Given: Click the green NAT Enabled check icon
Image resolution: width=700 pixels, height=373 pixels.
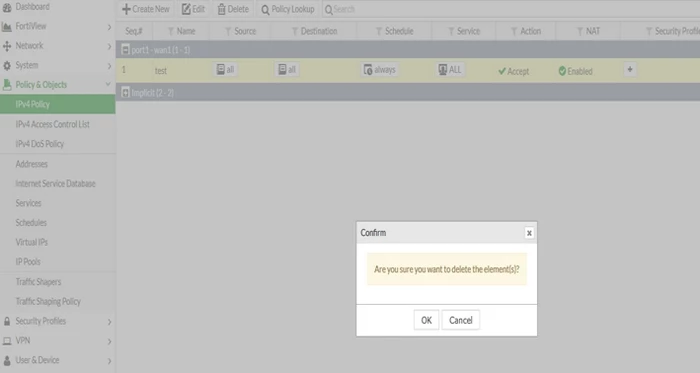Looking at the screenshot, I should (x=562, y=71).
